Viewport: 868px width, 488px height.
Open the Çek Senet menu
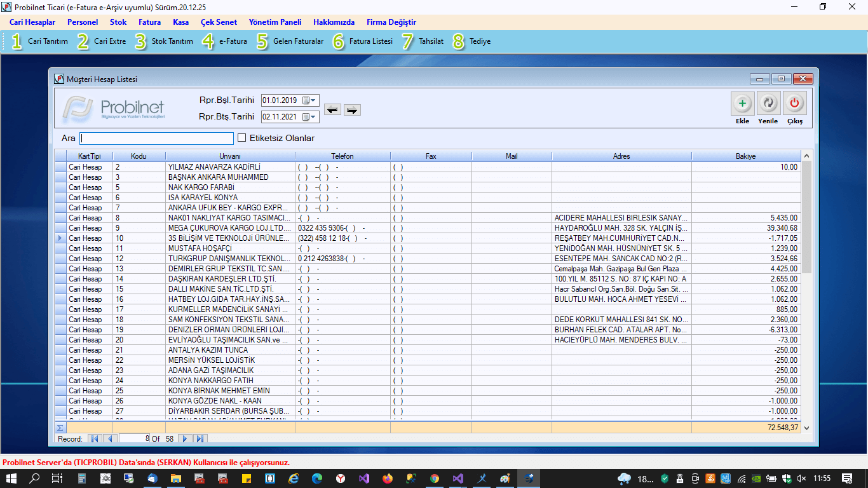[219, 22]
